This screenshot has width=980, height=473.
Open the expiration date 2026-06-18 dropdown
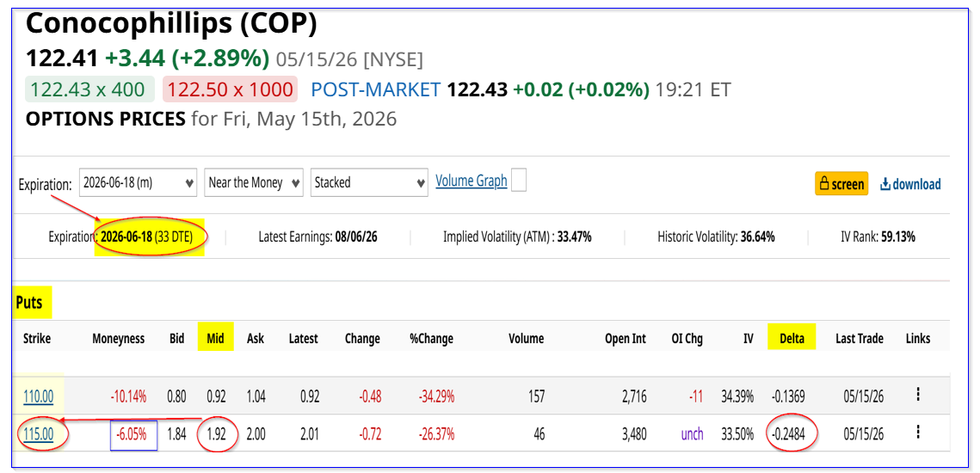tap(139, 182)
